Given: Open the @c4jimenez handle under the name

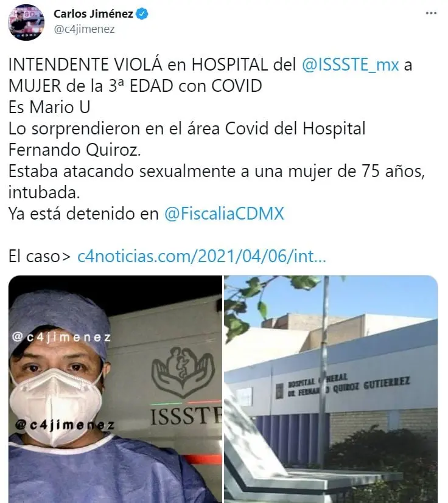Looking at the screenshot, I should 84,29.
